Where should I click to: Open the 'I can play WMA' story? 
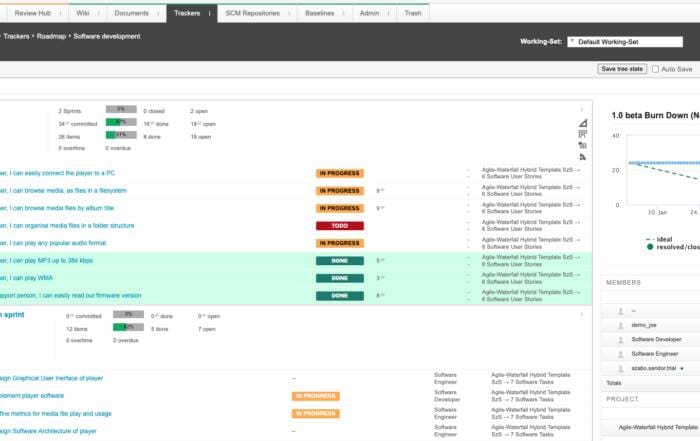[x=26, y=278]
